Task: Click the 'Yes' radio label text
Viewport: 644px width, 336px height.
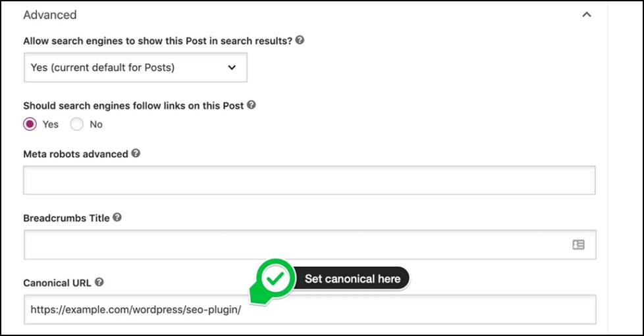Action: (51, 124)
